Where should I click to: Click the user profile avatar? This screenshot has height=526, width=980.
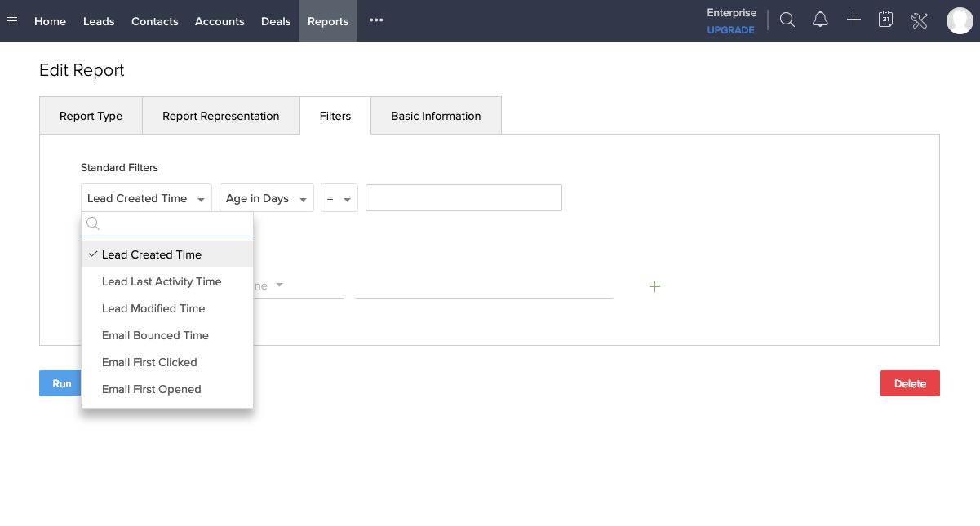point(960,20)
